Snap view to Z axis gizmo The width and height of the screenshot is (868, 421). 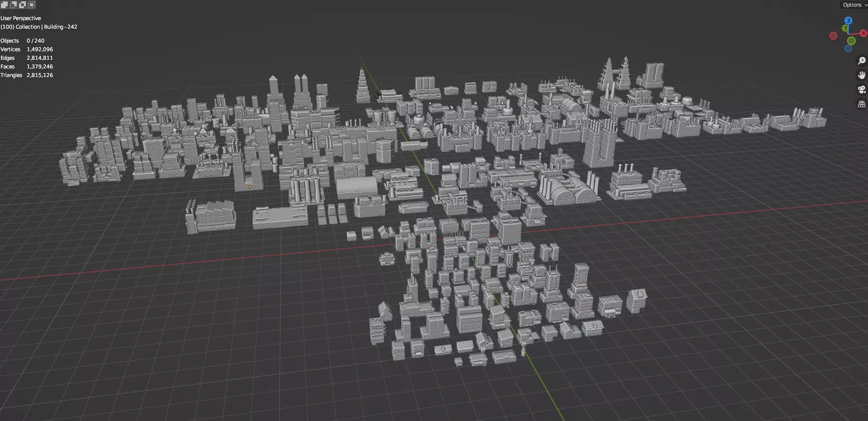pos(848,21)
